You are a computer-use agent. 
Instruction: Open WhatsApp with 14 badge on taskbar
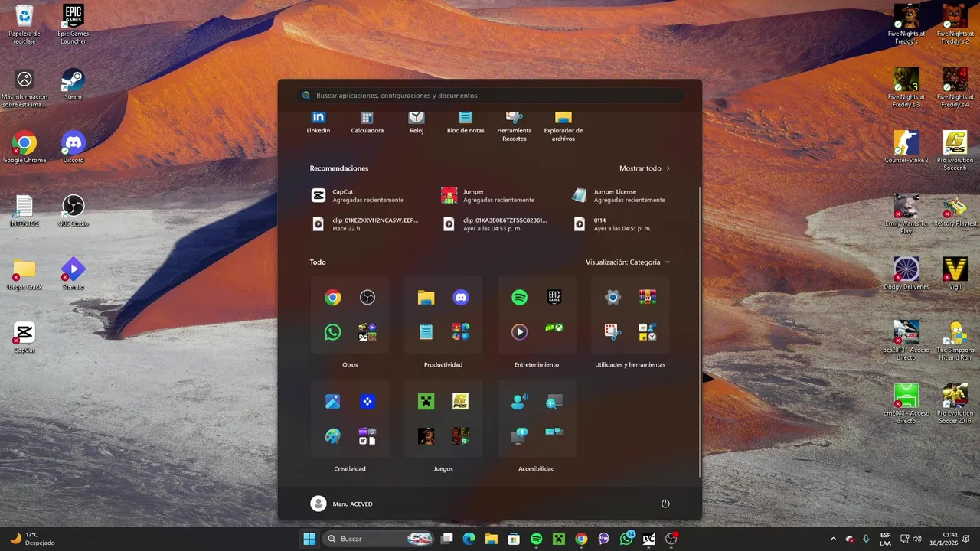click(x=627, y=539)
